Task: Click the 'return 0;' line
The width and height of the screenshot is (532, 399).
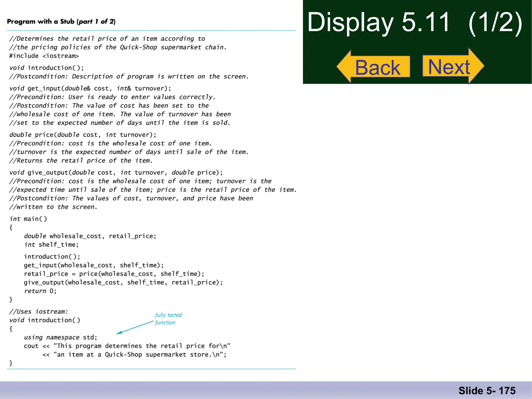Action: click(40, 291)
